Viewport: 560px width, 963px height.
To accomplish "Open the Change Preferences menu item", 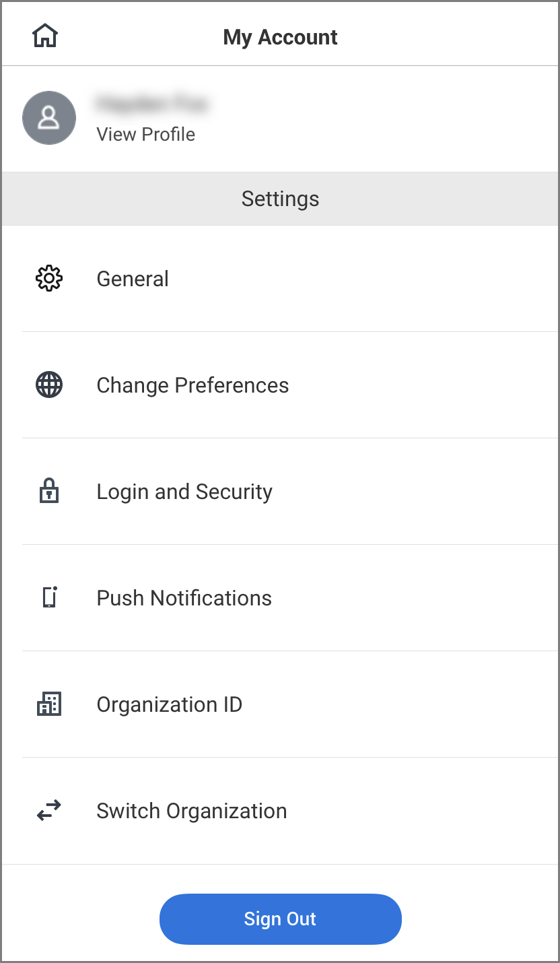I will [x=193, y=385].
